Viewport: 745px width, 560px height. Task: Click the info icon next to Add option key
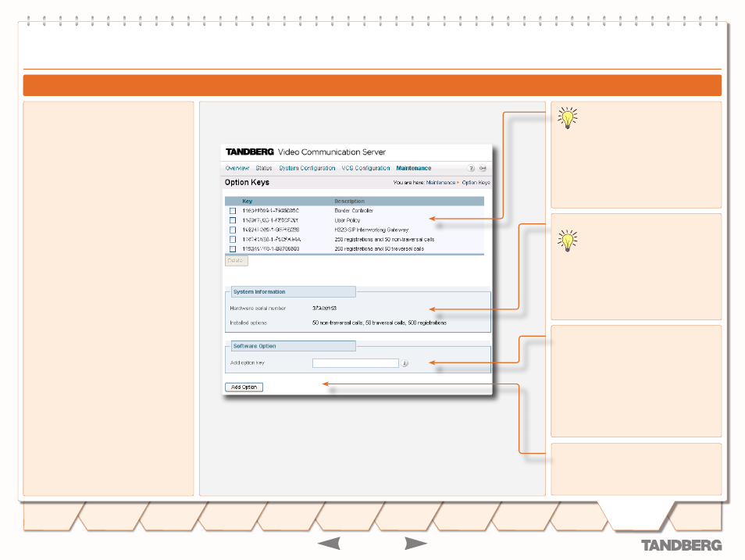coord(405,363)
